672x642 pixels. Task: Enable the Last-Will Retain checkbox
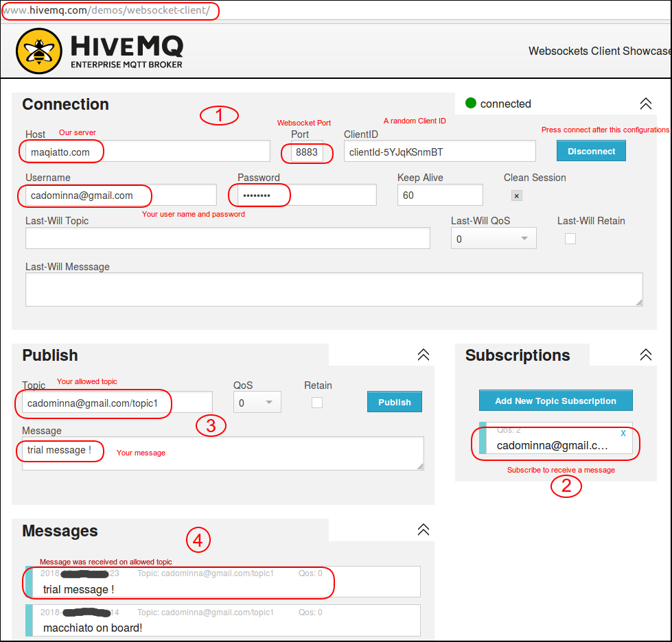570,239
